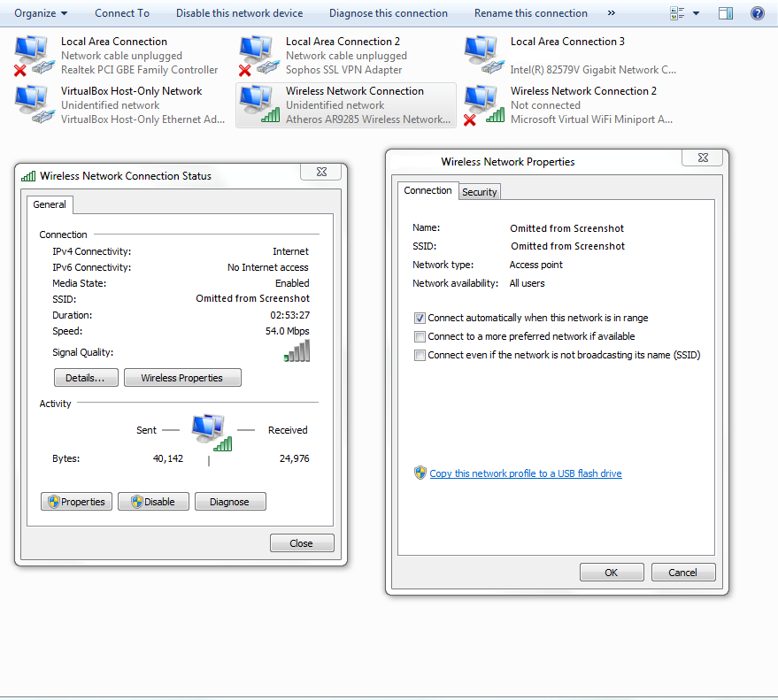Uncheck Connect automatically when network in range

[x=420, y=318]
